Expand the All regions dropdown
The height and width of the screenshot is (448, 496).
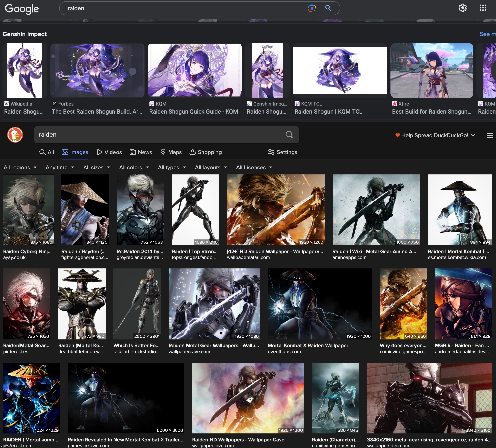(x=20, y=168)
